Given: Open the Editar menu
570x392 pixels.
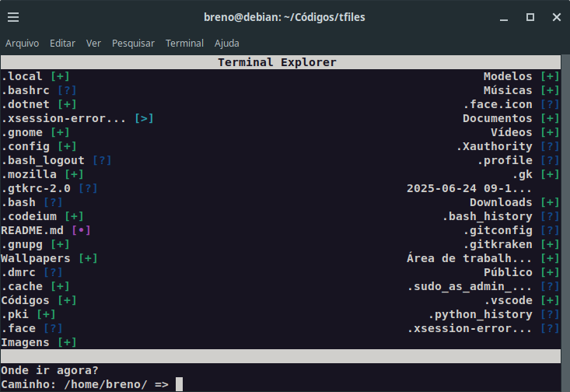Looking at the screenshot, I should pyautogui.click(x=62, y=44).
